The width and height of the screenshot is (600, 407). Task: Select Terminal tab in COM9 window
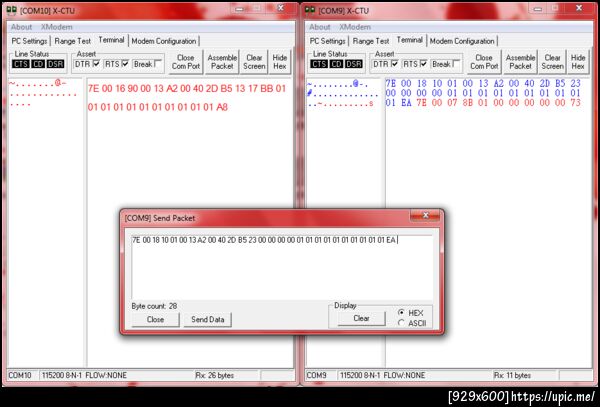(409, 40)
